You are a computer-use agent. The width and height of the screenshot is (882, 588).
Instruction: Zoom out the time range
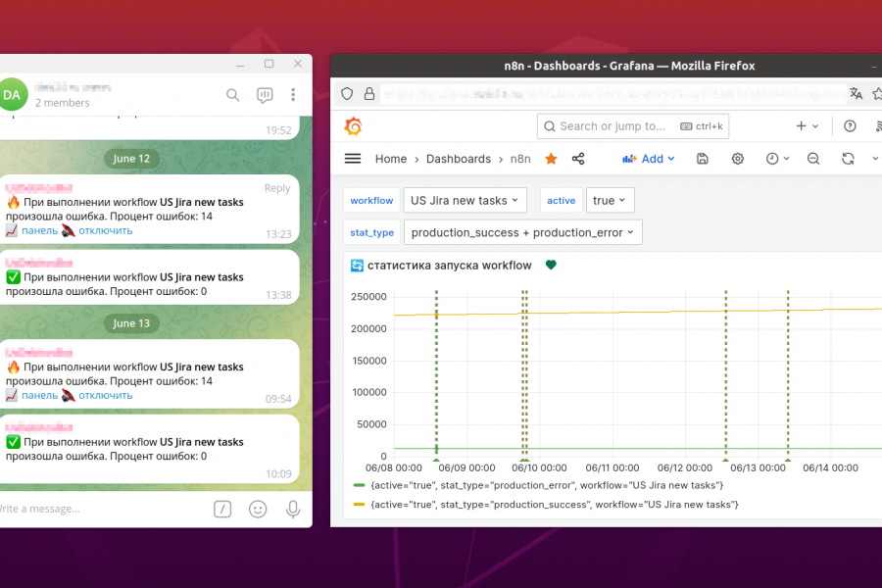pyautogui.click(x=813, y=159)
